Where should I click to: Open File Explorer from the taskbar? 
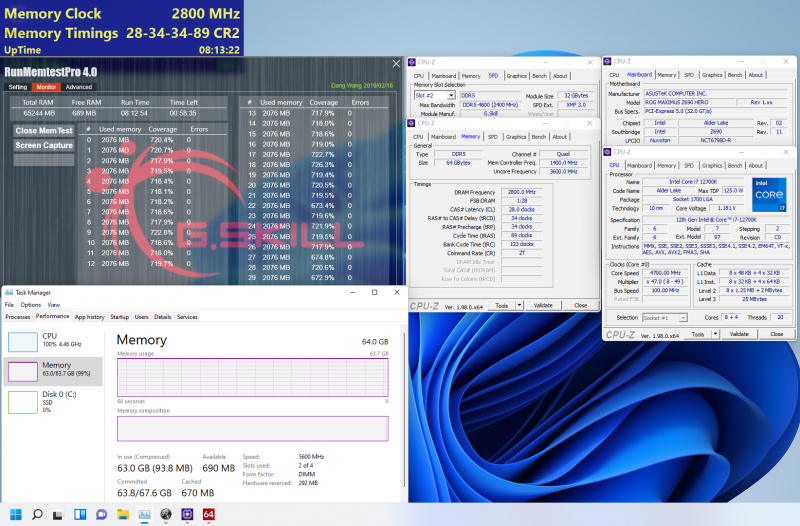pyautogui.click(x=122, y=515)
